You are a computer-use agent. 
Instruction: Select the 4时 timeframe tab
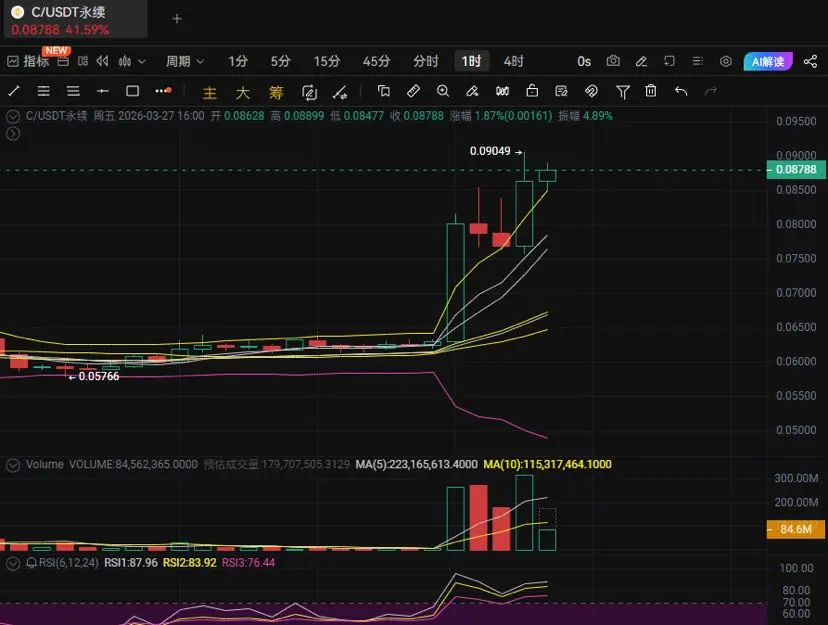[x=513, y=61]
